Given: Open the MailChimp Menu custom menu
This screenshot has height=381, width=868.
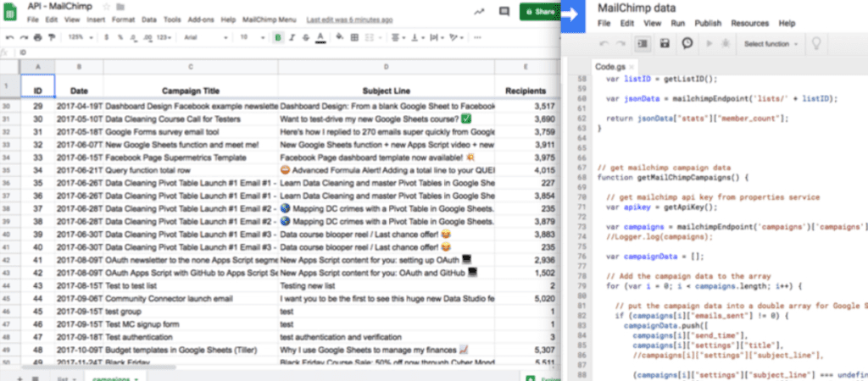Looking at the screenshot, I should 269,19.
